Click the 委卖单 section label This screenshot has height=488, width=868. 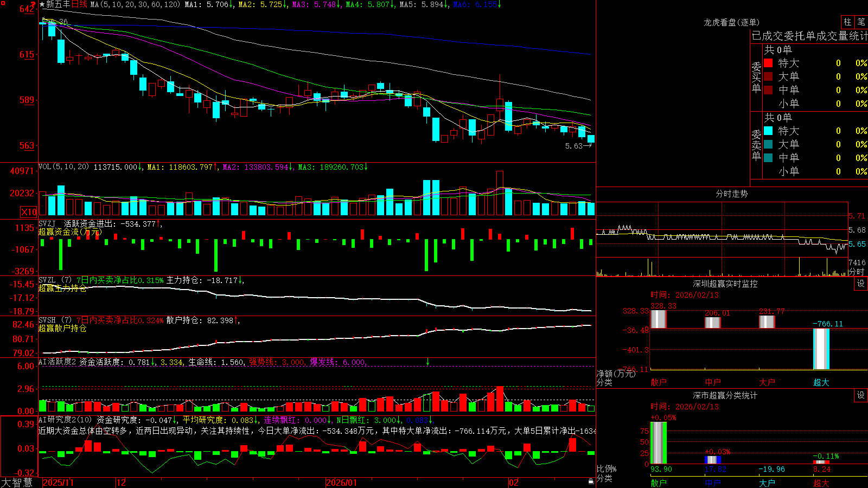tap(756, 145)
